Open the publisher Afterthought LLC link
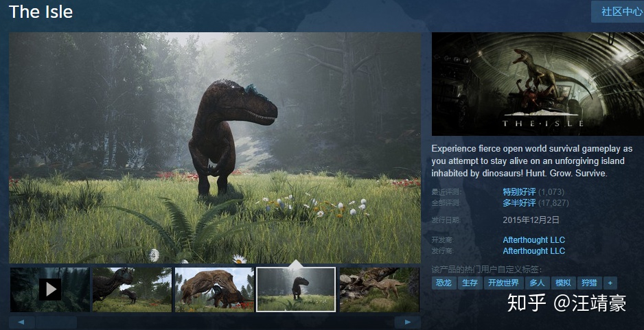Image resolution: width=644 pixels, height=330 pixels. [534, 251]
